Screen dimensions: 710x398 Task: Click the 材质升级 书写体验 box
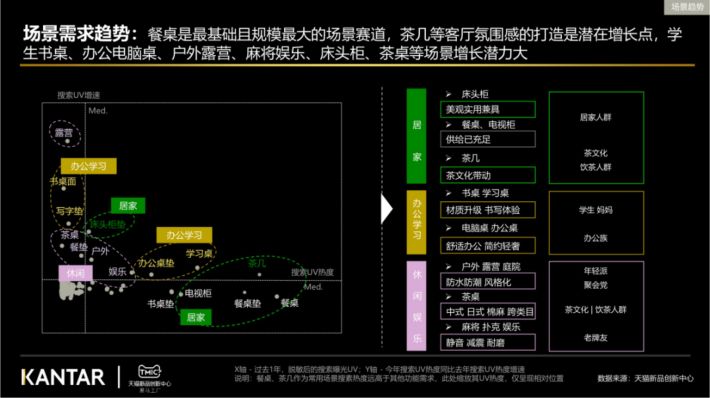(x=488, y=210)
